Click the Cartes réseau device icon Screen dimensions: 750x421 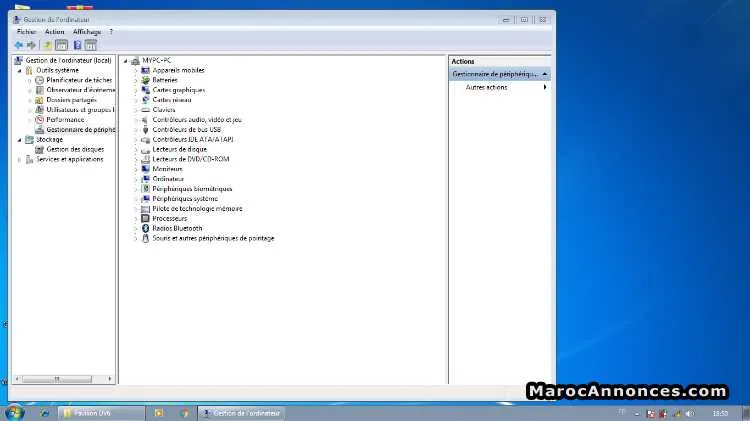tap(145, 100)
